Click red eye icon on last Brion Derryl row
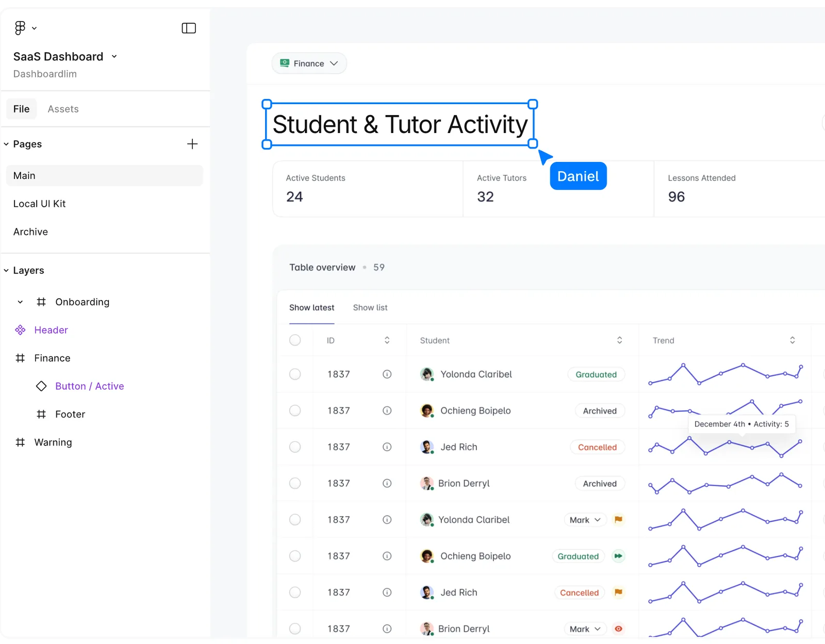Viewport: 825px width, 644px height. [x=618, y=629]
